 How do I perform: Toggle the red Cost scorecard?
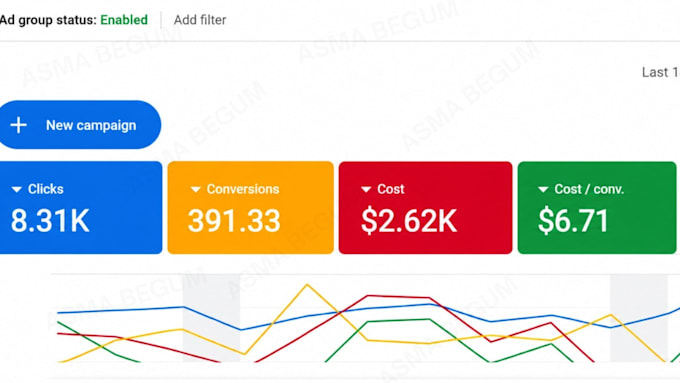pyautogui.click(x=425, y=207)
